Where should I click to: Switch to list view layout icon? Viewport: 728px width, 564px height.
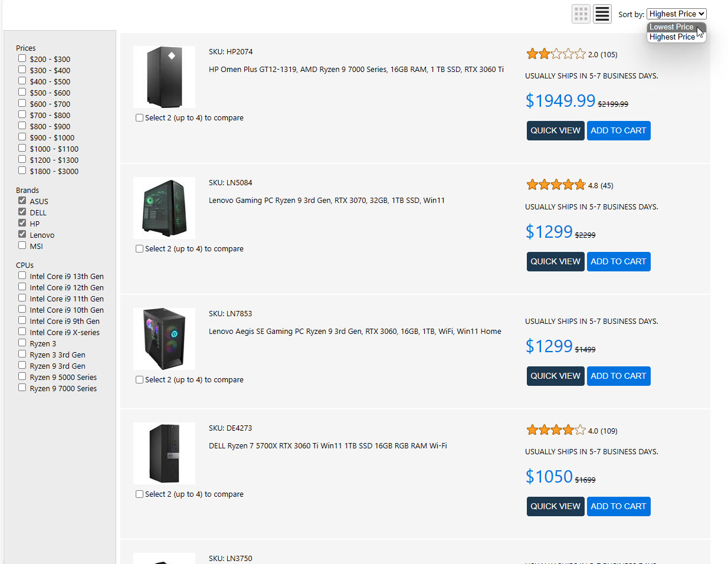coord(602,14)
